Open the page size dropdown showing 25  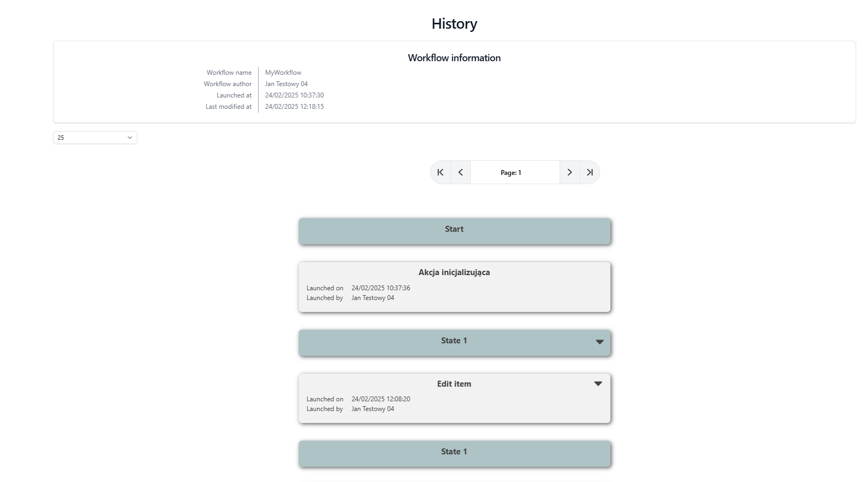(95, 138)
